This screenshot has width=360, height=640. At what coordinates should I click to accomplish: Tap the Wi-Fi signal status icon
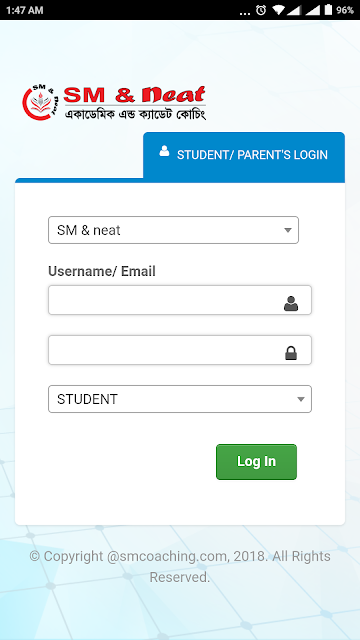pyautogui.click(x=278, y=10)
